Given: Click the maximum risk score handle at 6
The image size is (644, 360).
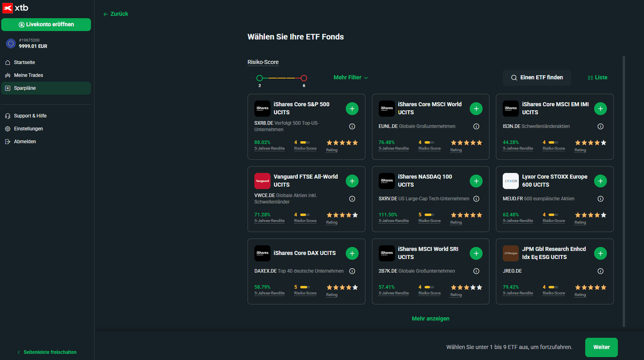Looking at the screenshot, I should (x=304, y=78).
